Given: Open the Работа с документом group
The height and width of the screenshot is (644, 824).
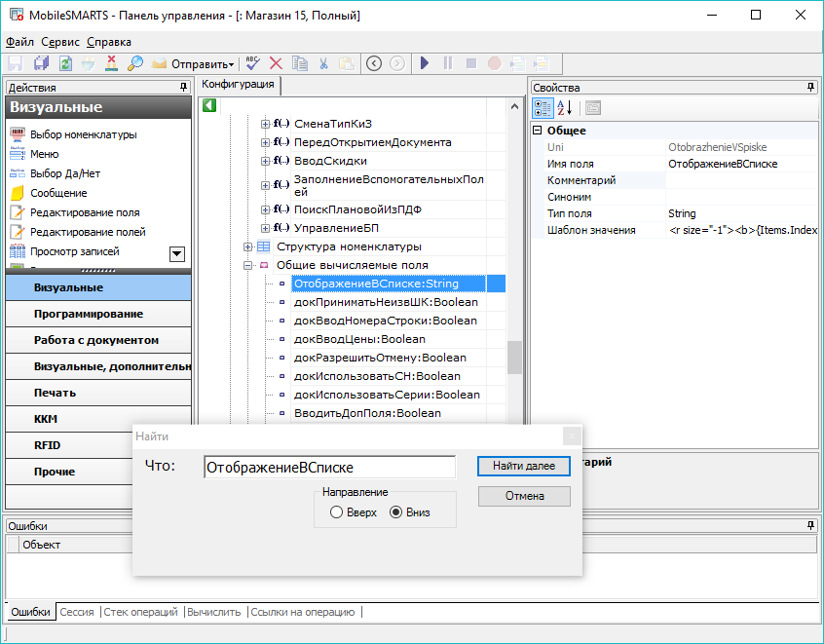Looking at the screenshot, I should click(x=98, y=340).
